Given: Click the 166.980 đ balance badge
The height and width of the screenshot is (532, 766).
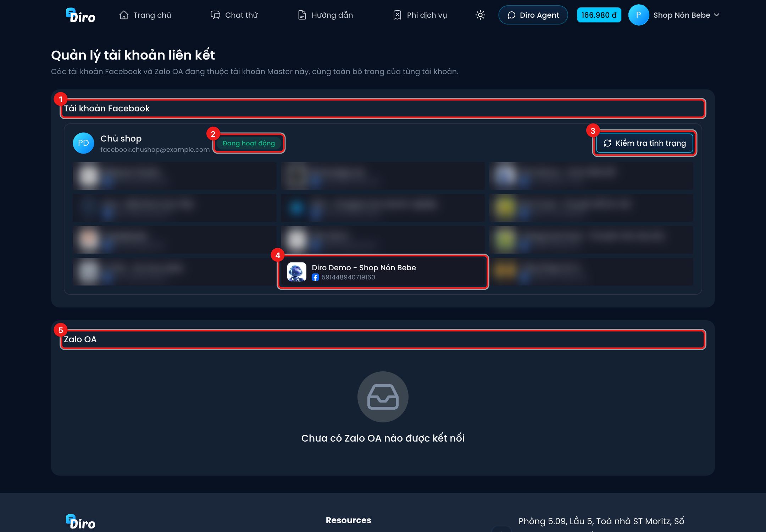Looking at the screenshot, I should click(x=599, y=15).
